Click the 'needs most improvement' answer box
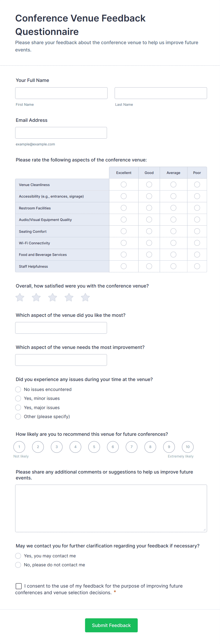The width and height of the screenshot is (220, 644). pyautogui.click(x=61, y=360)
